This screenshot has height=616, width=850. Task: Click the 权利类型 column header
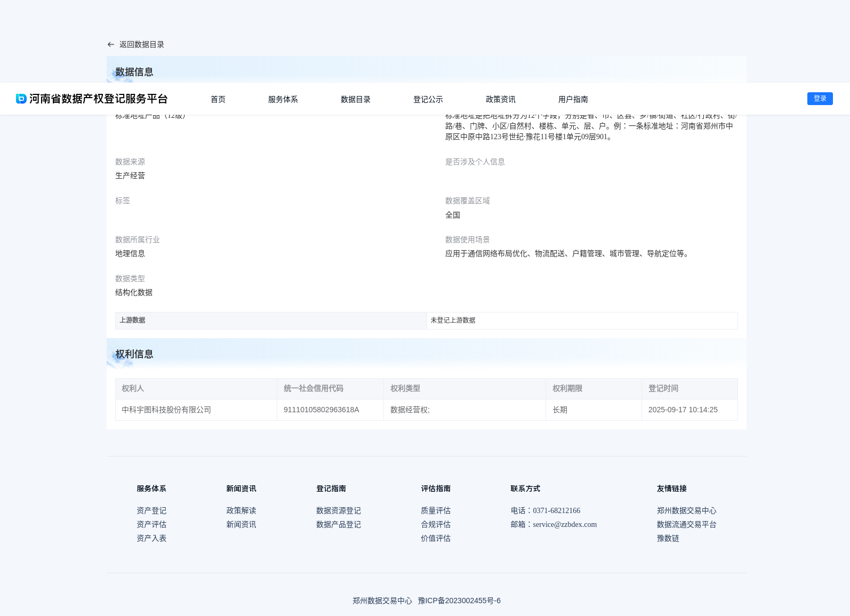pos(464,389)
